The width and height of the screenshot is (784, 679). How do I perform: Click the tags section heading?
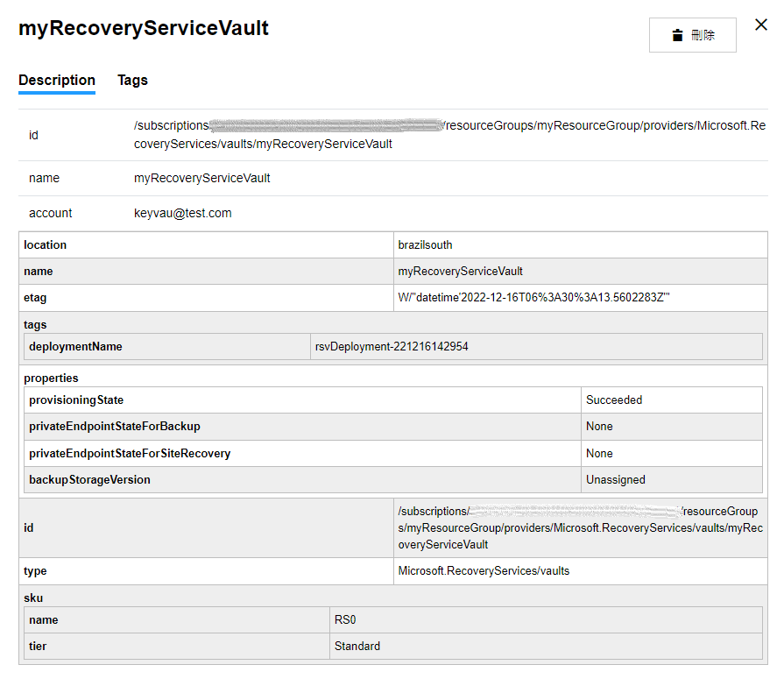click(x=35, y=325)
